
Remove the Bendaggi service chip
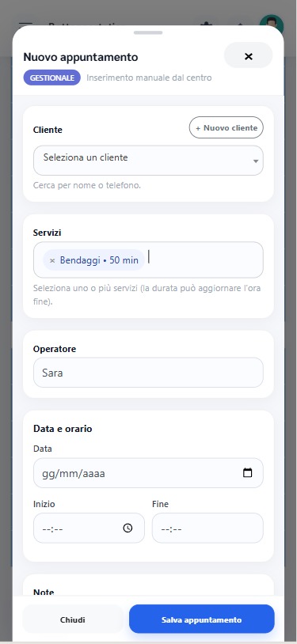pyautogui.click(x=52, y=260)
